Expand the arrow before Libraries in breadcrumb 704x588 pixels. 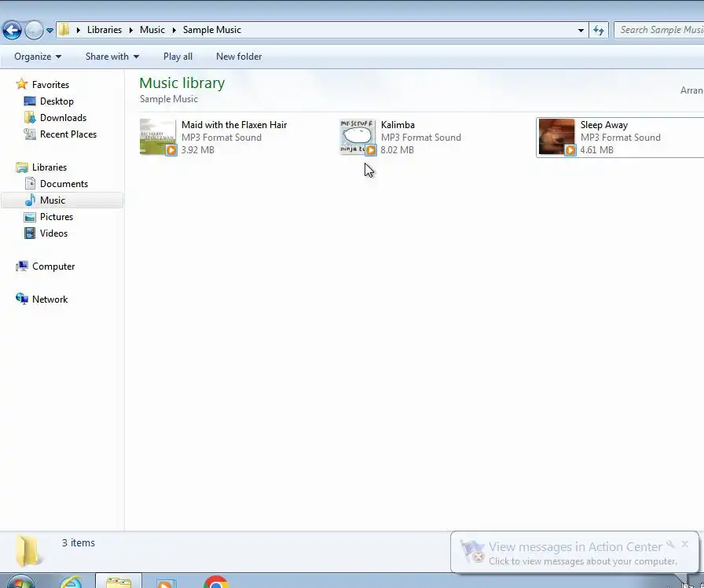78,30
